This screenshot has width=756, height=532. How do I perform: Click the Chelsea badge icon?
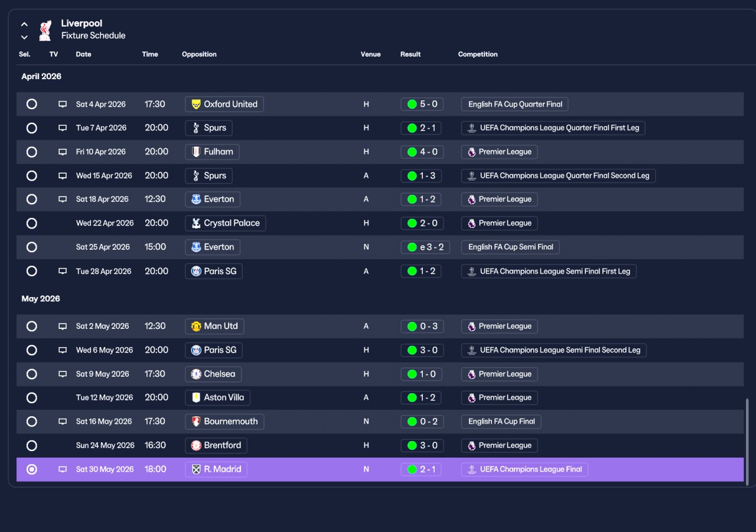[196, 374]
